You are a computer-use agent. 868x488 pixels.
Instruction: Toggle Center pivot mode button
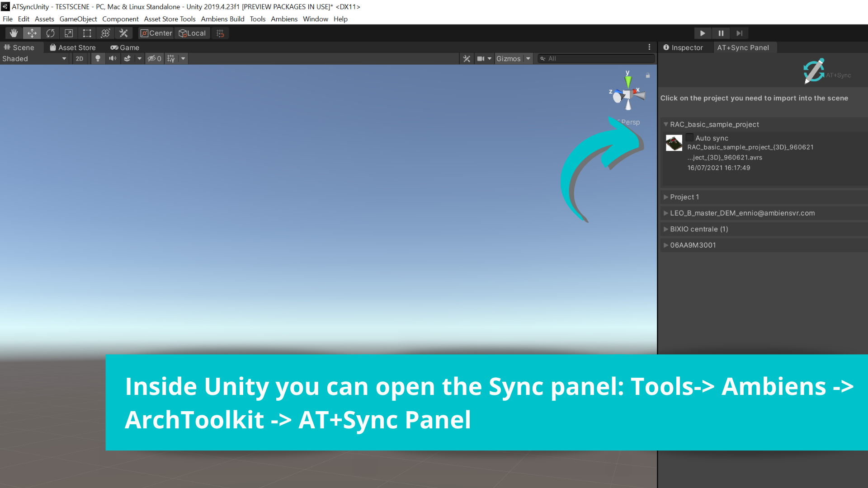coord(156,33)
